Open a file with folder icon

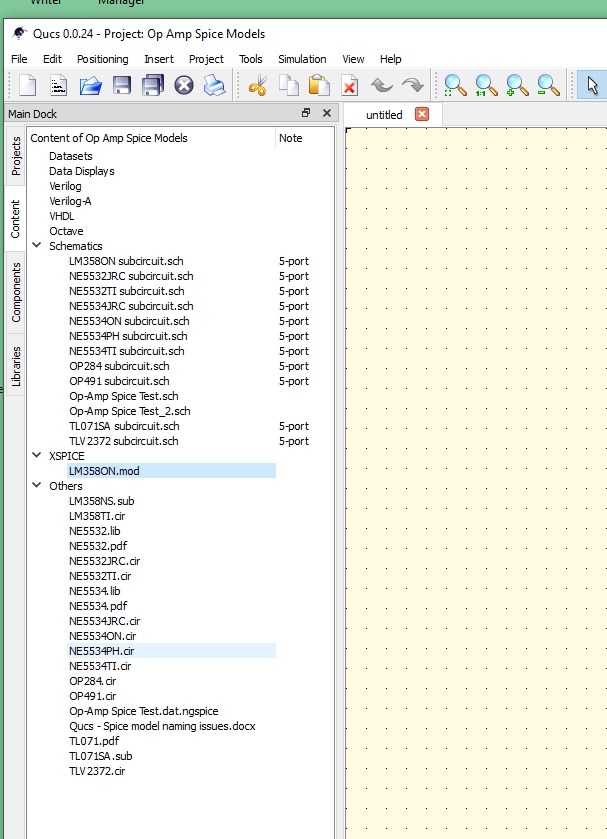point(90,86)
